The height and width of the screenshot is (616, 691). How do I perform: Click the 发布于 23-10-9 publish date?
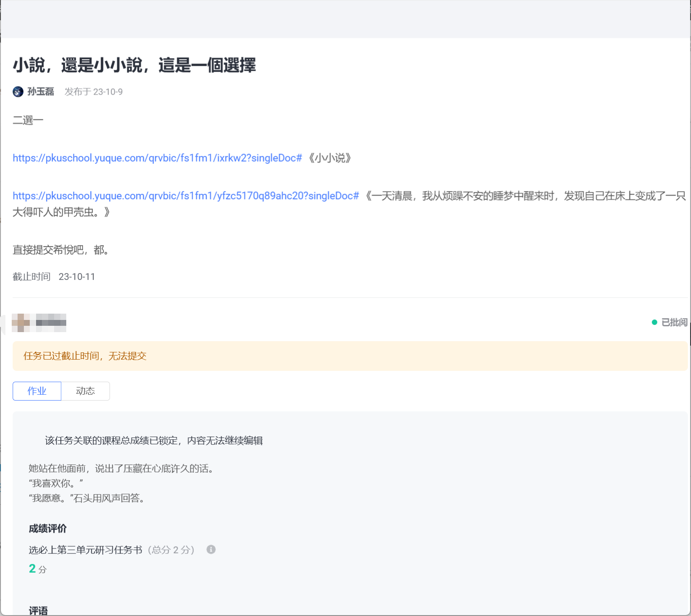pyautogui.click(x=93, y=92)
